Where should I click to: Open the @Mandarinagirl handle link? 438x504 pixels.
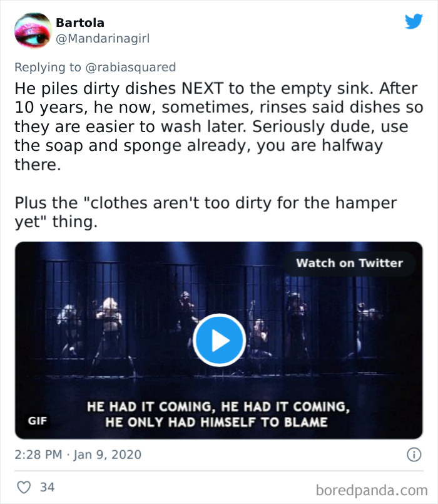[103, 39]
